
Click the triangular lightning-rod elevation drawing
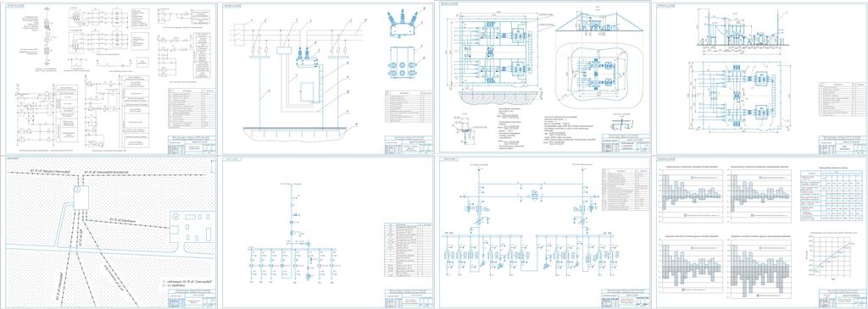[x=598, y=25]
